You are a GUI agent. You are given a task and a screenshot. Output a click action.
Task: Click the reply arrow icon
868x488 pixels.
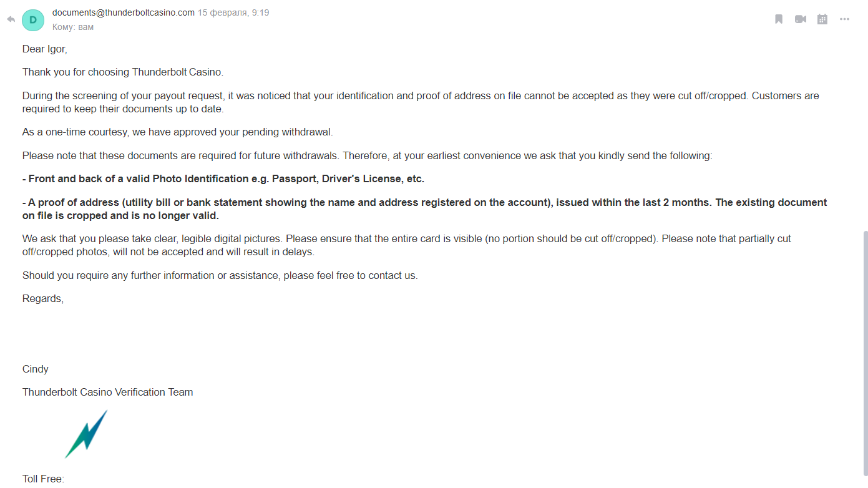[x=11, y=19]
